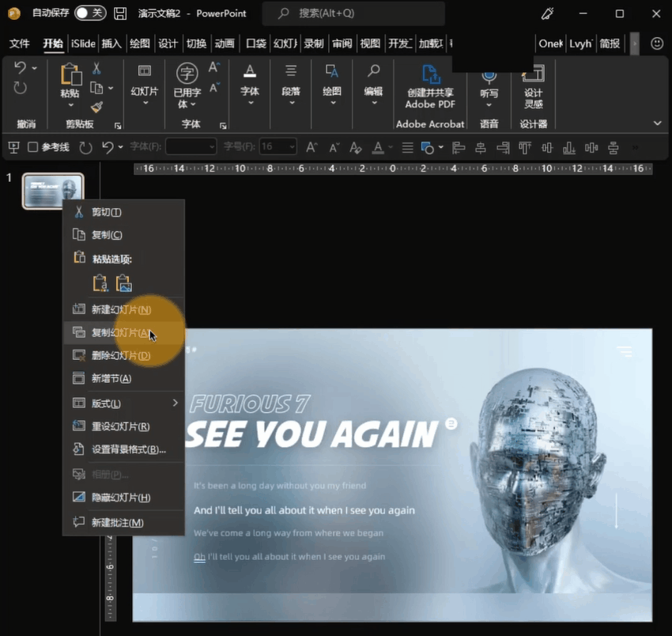Switch to the 视图 View tab
Viewport: 672px width, 636px height.
tap(370, 44)
